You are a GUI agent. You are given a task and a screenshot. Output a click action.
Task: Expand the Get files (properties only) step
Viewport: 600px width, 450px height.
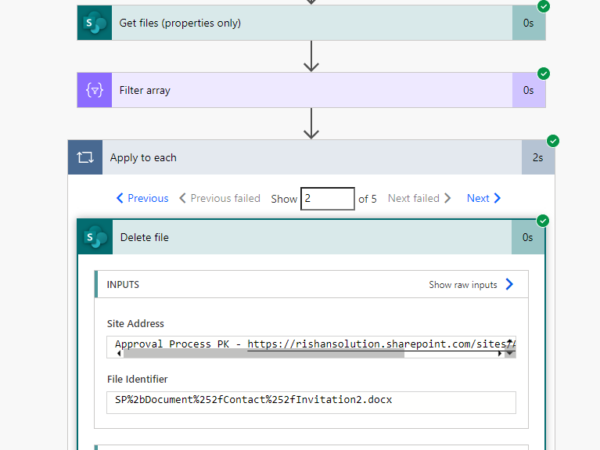coord(300,23)
